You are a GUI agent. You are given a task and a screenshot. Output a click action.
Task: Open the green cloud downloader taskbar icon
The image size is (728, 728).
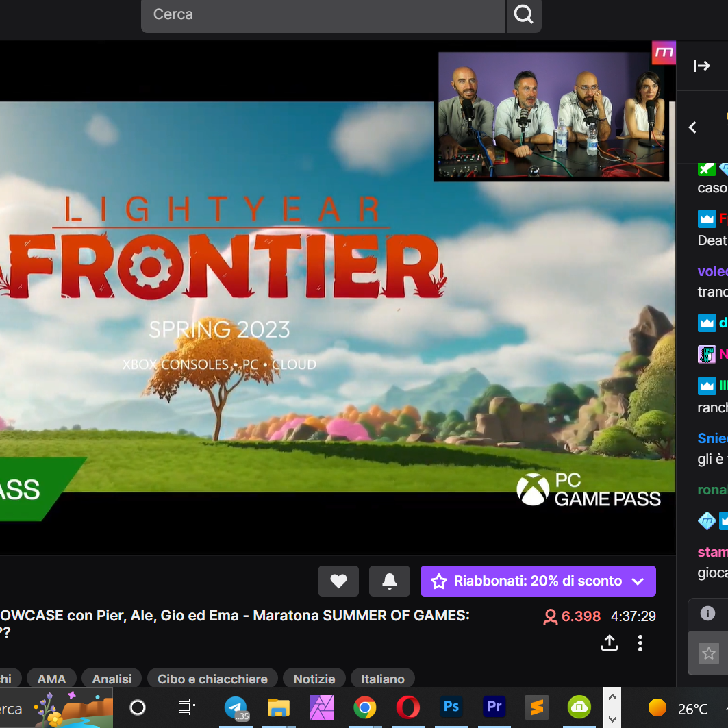(579, 707)
